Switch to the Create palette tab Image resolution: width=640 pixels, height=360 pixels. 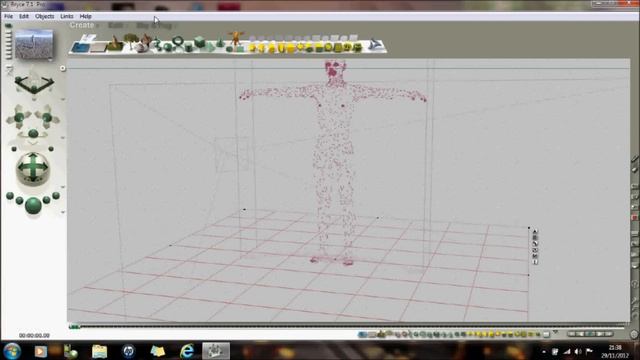[82, 25]
